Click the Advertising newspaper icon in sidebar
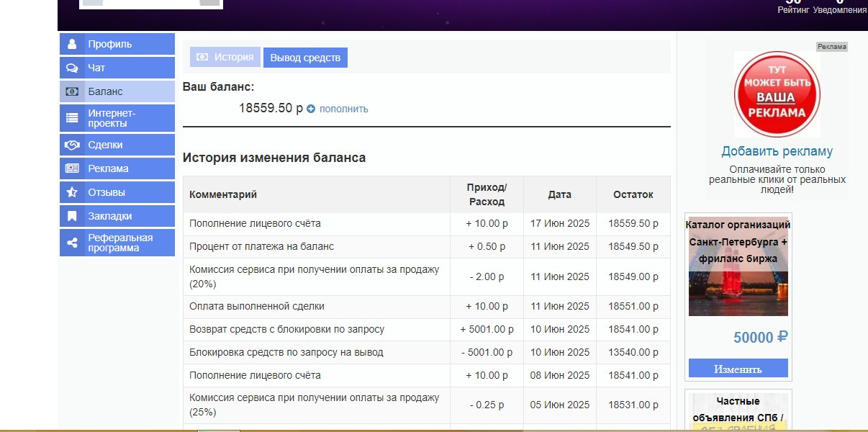This screenshot has height=432, width=868. coord(72,169)
